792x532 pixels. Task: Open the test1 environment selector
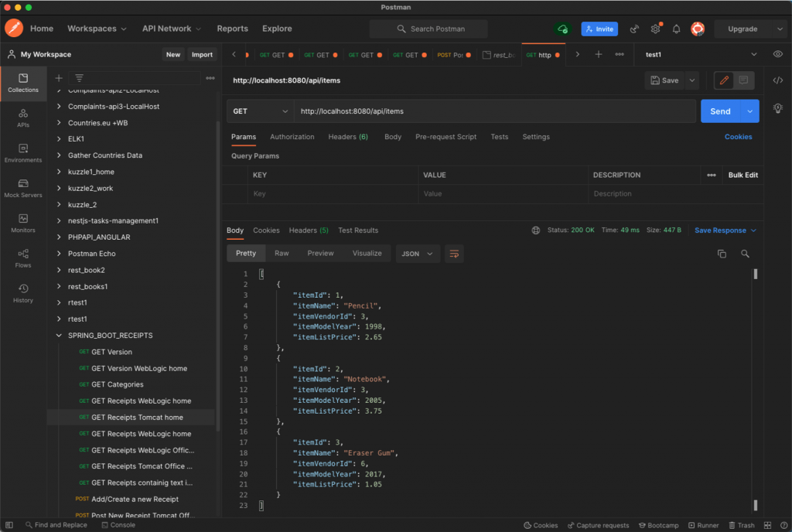pyautogui.click(x=701, y=54)
